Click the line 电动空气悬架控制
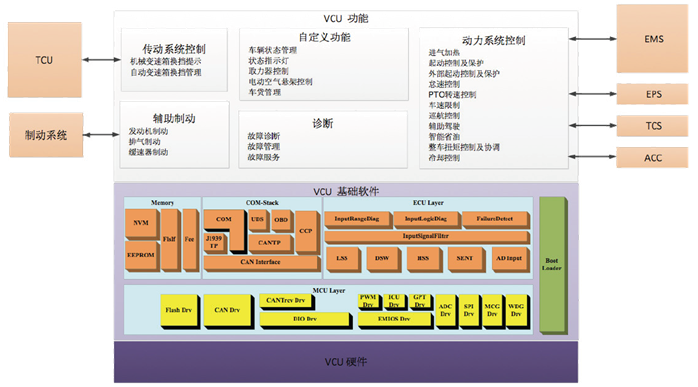The height and width of the screenshot is (387, 698). click(280, 82)
